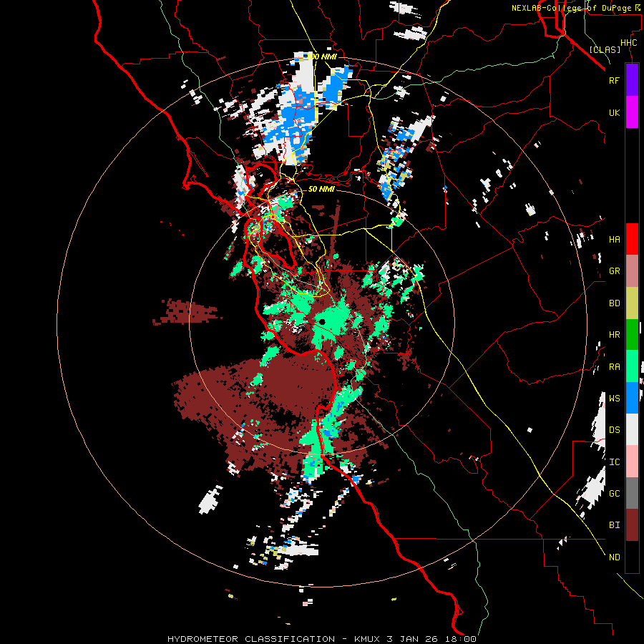
Task: Click the [CLAS] label
Action: tap(605, 49)
